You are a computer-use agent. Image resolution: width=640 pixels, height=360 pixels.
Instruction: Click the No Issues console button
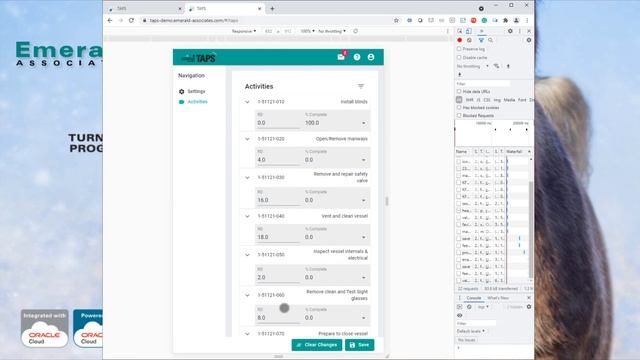point(467,340)
